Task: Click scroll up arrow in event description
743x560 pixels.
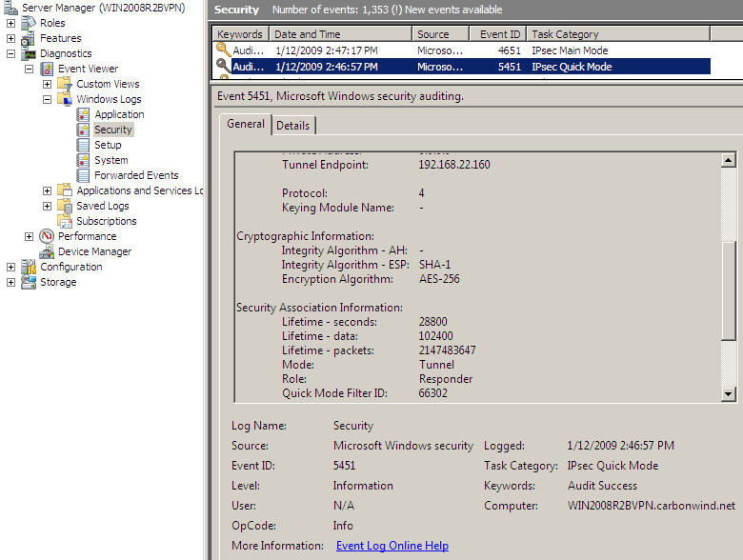Action: click(x=729, y=160)
